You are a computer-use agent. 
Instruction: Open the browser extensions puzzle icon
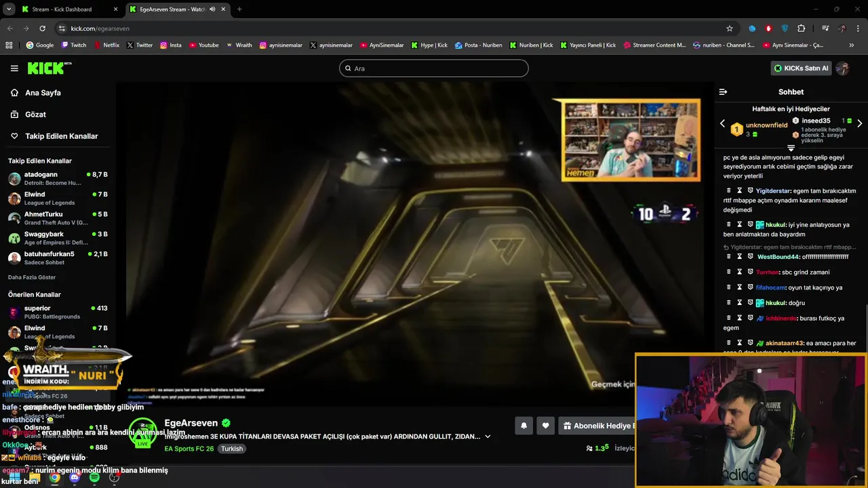[802, 28]
